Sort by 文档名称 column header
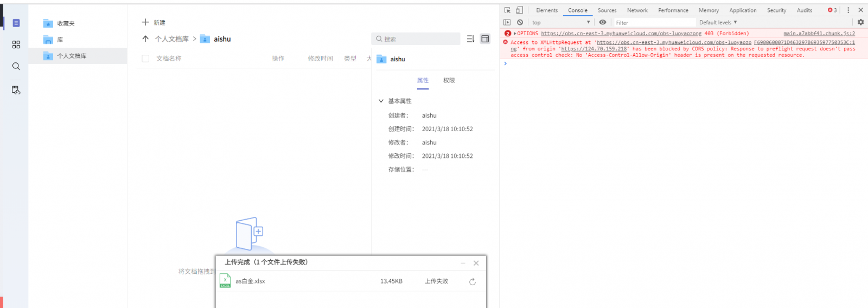Screen dimensions: 868x308 click(169, 59)
